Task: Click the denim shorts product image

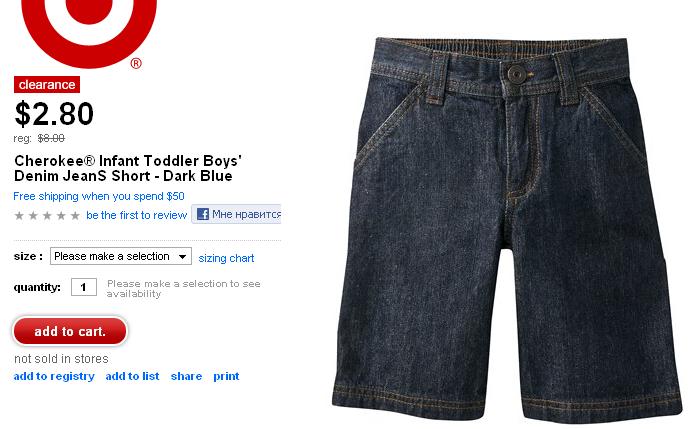Action: tap(508, 228)
